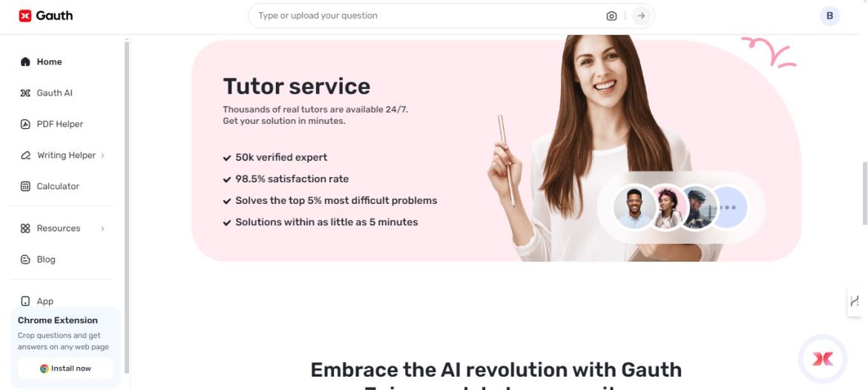Open the side panel handle on right edge
868x390 pixels.
coord(854,302)
